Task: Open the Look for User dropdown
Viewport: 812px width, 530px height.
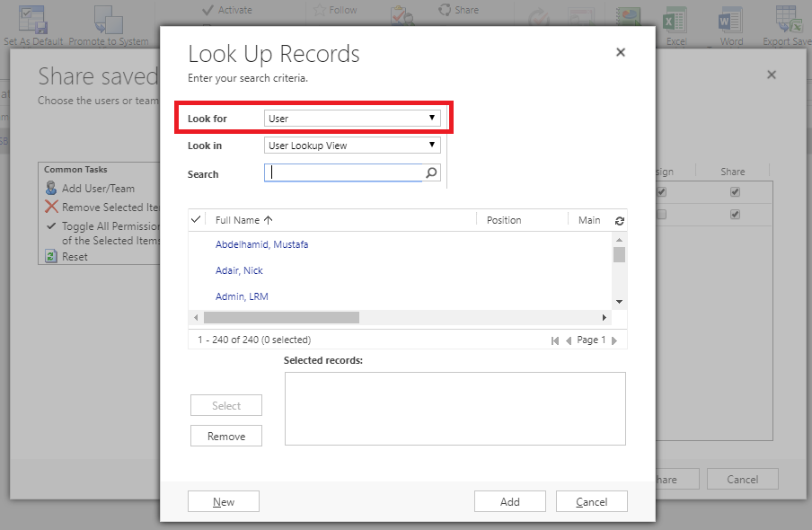Action: tap(352, 118)
